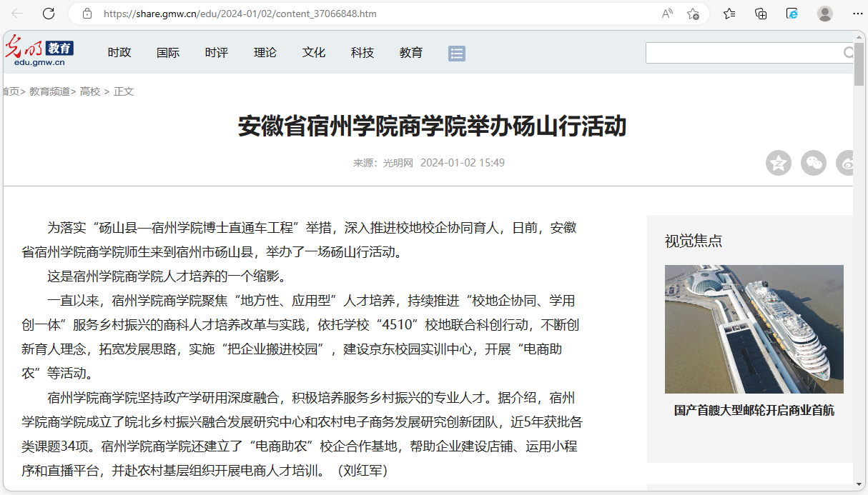Click the author name （刘红军）
The image size is (868, 495).
pos(362,471)
